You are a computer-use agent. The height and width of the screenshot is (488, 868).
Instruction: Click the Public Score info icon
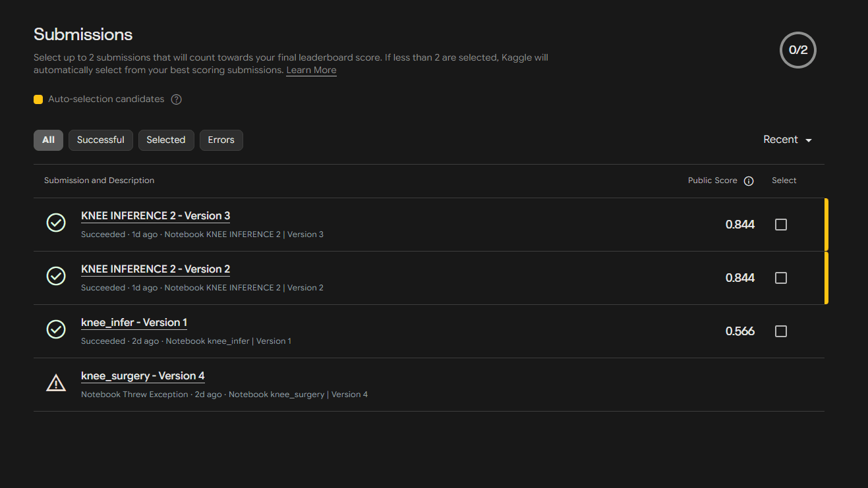tap(749, 181)
